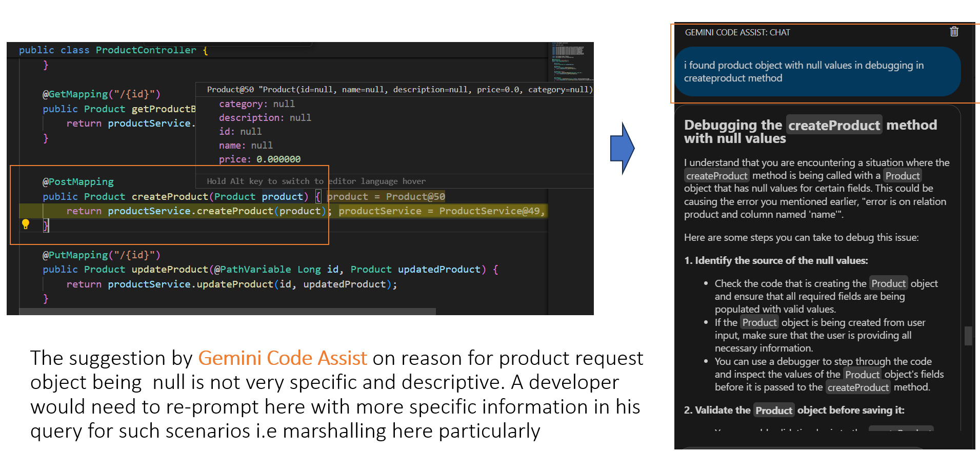This screenshot has height=452, width=980.
Task: Click the yellow lightbulb quick-fix icon
Action: [x=26, y=224]
